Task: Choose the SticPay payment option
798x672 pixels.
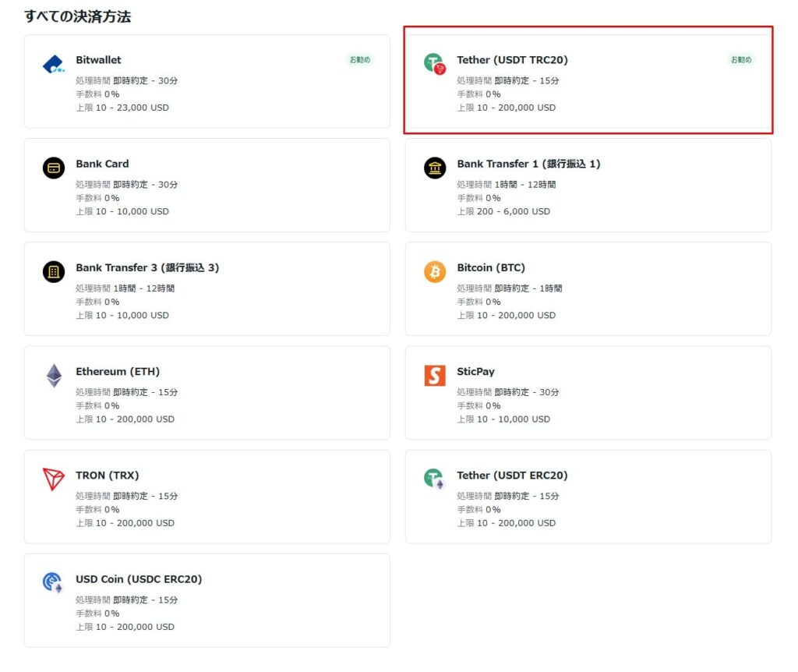Action: point(588,393)
